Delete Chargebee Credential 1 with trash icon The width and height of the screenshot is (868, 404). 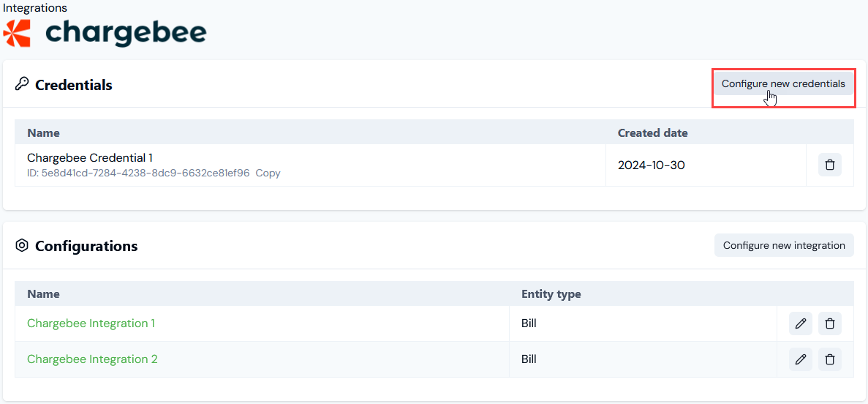click(x=829, y=165)
